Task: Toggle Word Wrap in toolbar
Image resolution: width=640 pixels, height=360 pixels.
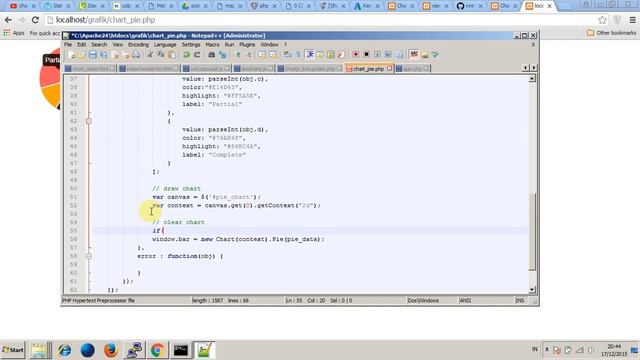Action: pos(287,54)
